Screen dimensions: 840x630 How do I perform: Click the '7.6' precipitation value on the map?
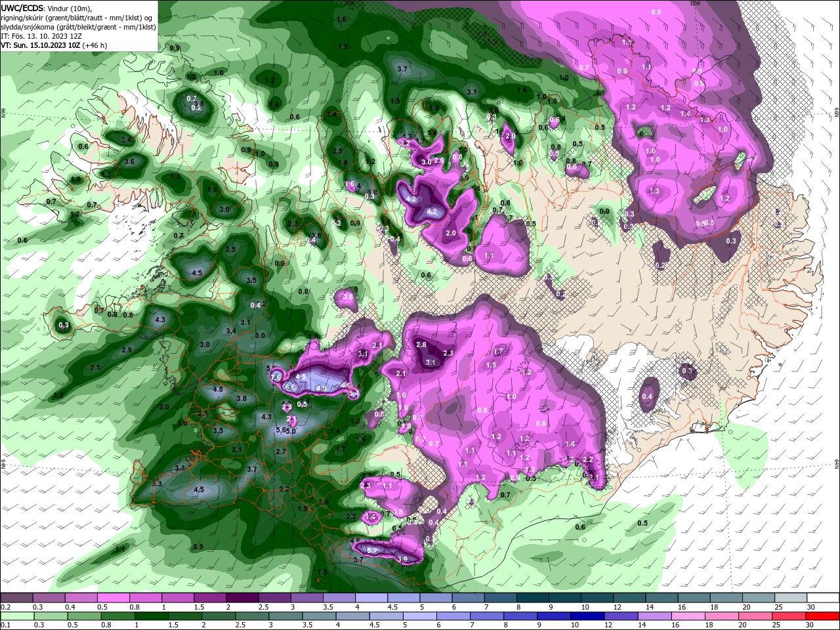pyautogui.click(x=276, y=377)
